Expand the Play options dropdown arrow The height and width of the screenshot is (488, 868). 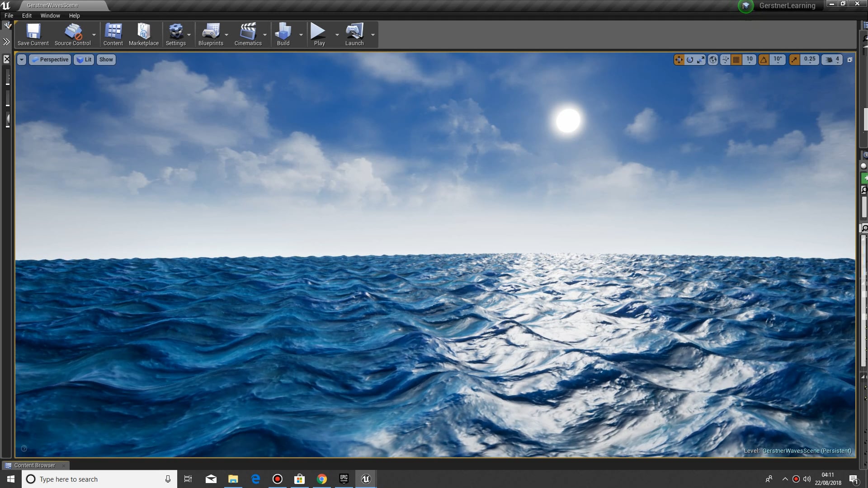coord(337,35)
